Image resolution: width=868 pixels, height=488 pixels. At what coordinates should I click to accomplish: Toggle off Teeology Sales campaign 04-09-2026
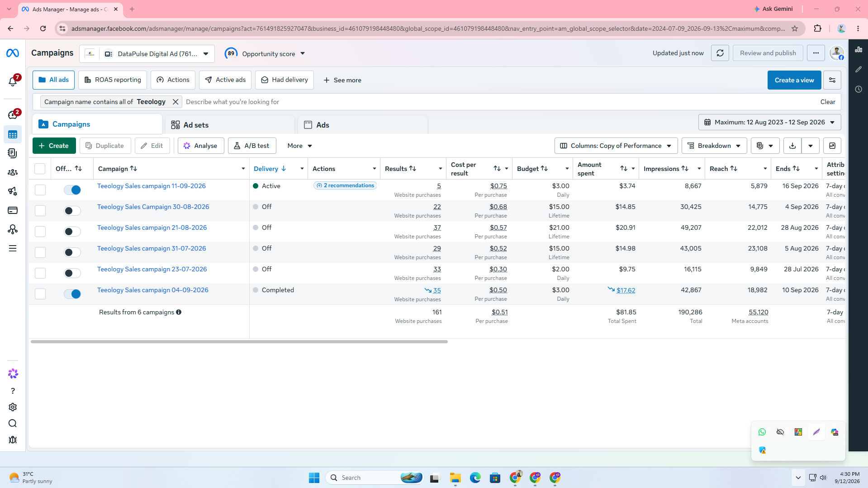72,294
